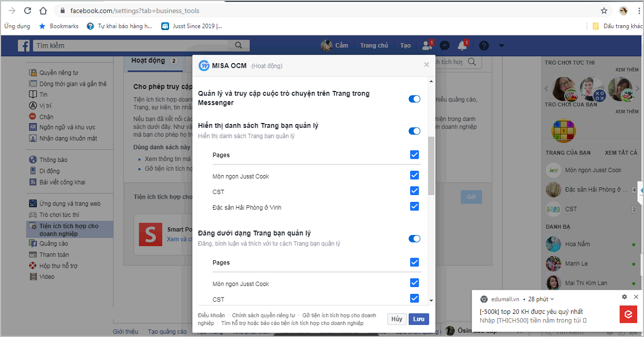Image resolution: width=644 pixels, height=337 pixels.
Task: Open Chrome profile avatar
Action: click(x=624, y=11)
